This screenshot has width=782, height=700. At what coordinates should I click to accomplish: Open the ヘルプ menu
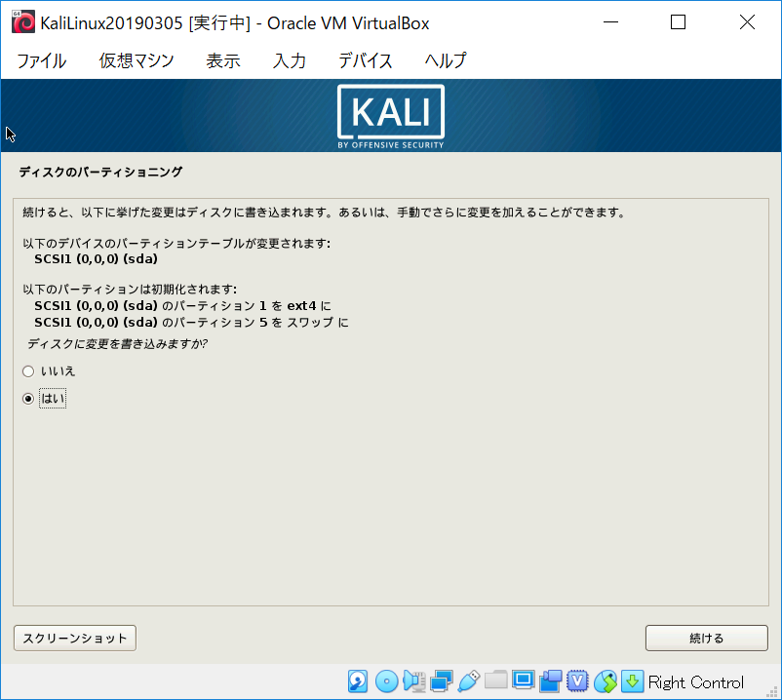[x=446, y=60]
